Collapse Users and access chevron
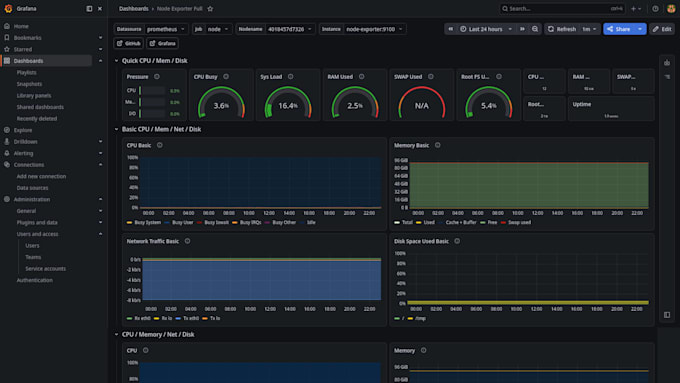 pyautogui.click(x=100, y=234)
